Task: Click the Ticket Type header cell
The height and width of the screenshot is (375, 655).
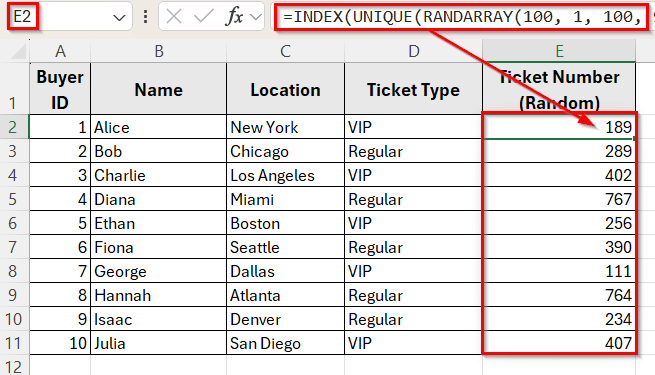Action: point(413,89)
